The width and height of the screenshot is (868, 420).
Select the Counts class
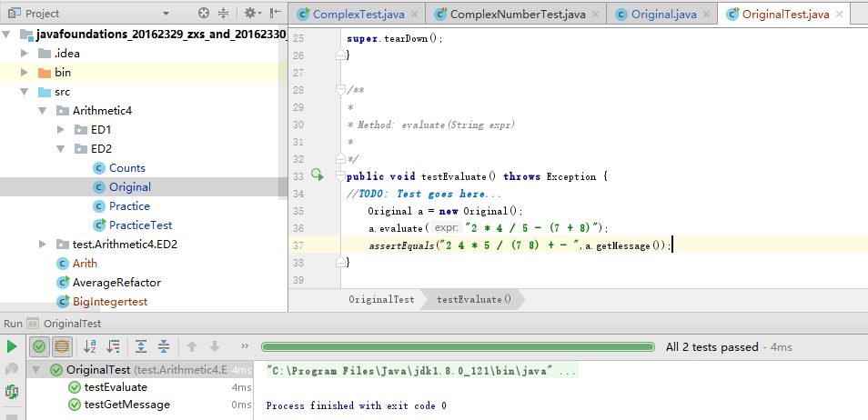pyautogui.click(x=126, y=168)
